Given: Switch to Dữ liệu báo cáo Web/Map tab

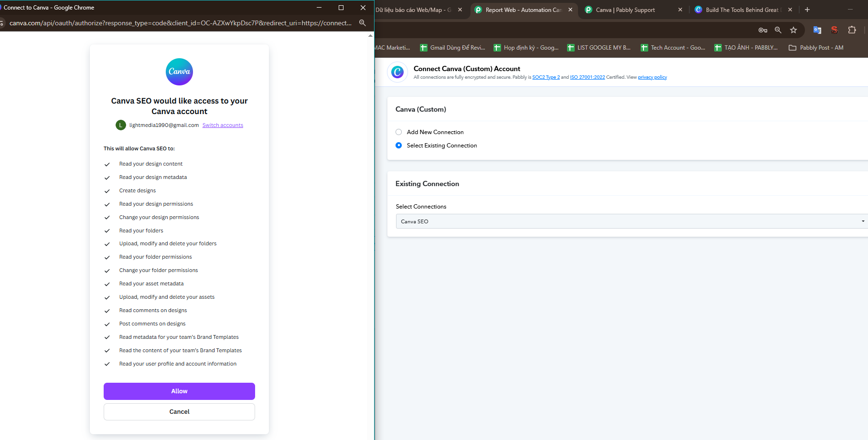Looking at the screenshot, I should 413,10.
